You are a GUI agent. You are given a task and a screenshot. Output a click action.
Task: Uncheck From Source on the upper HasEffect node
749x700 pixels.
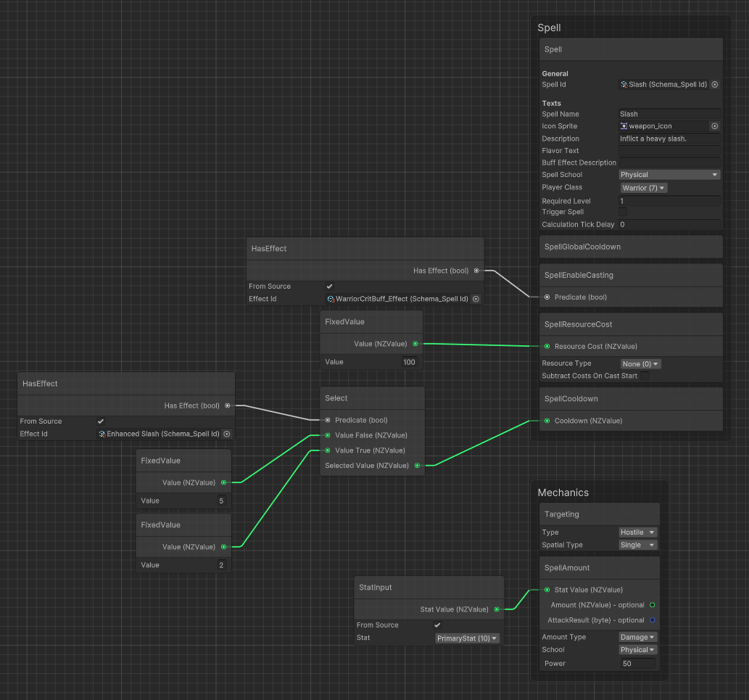[x=329, y=286]
